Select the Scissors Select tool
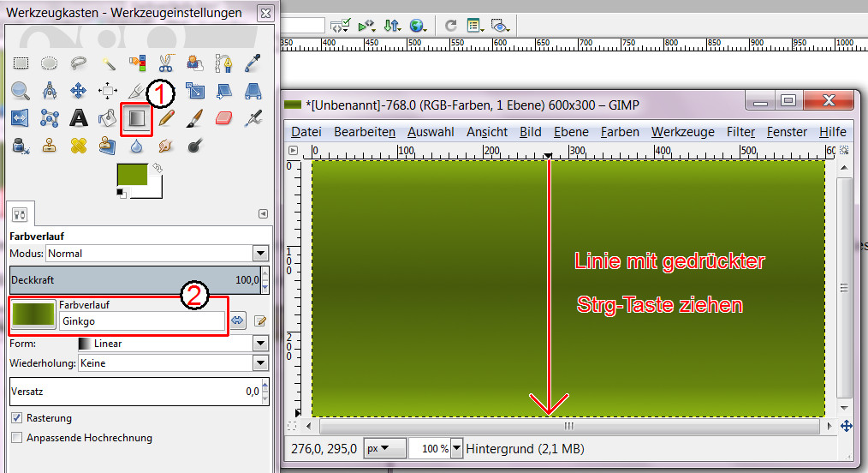The image size is (868, 473). pyautogui.click(x=166, y=63)
